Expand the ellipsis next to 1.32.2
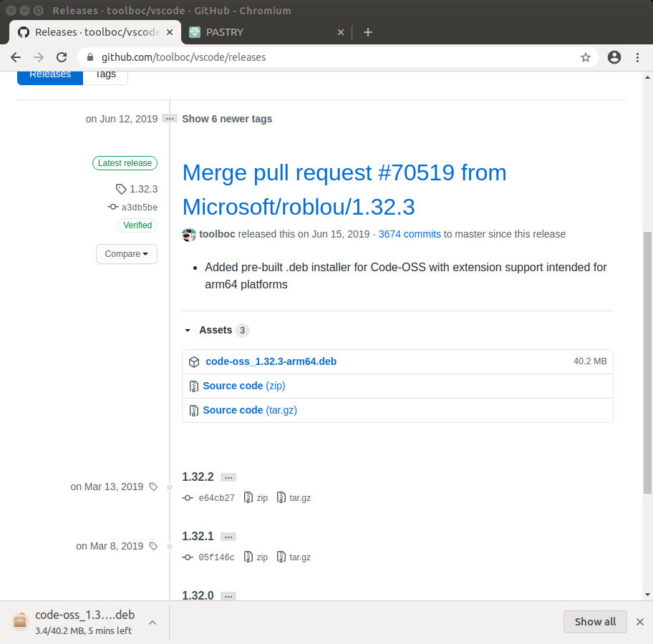The height and width of the screenshot is (644, 653). (x=228, y=477)
